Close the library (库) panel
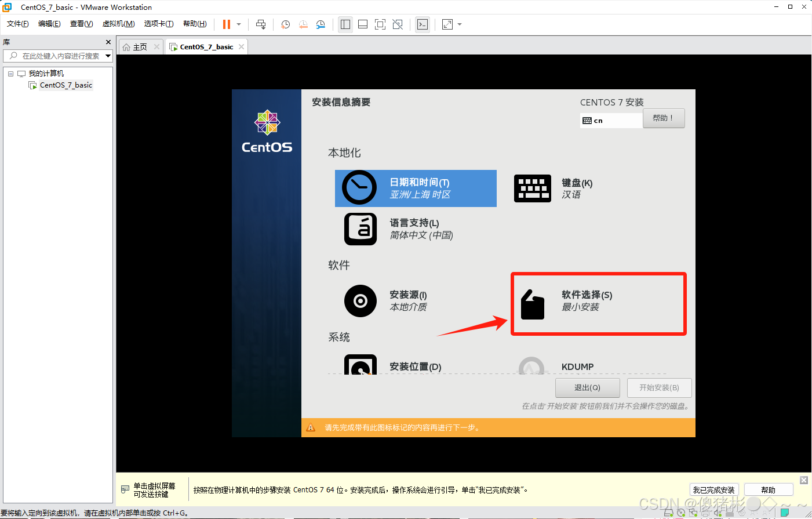Image resolution: width=812 pixels, height=519 pixels. [108, 42]
